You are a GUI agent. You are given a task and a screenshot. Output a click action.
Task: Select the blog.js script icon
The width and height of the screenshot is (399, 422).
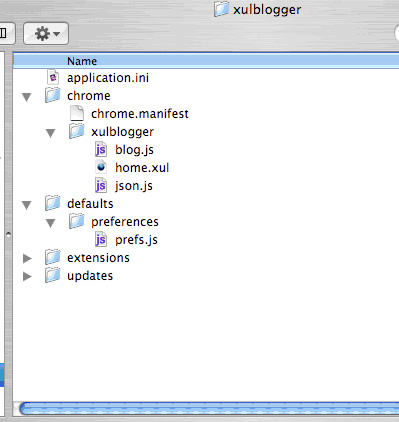[x=101, y=149]
